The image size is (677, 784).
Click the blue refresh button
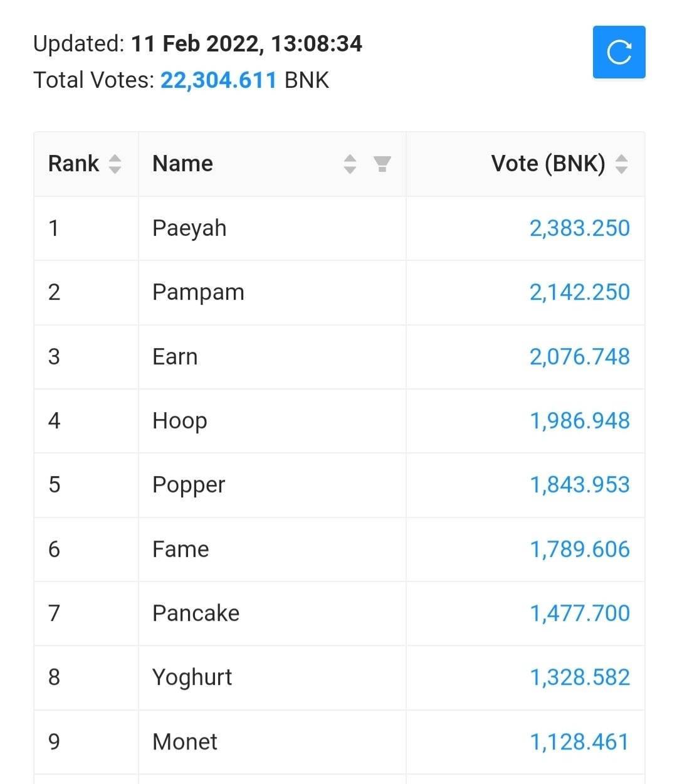pyautogui.click(x=619, y=52)
